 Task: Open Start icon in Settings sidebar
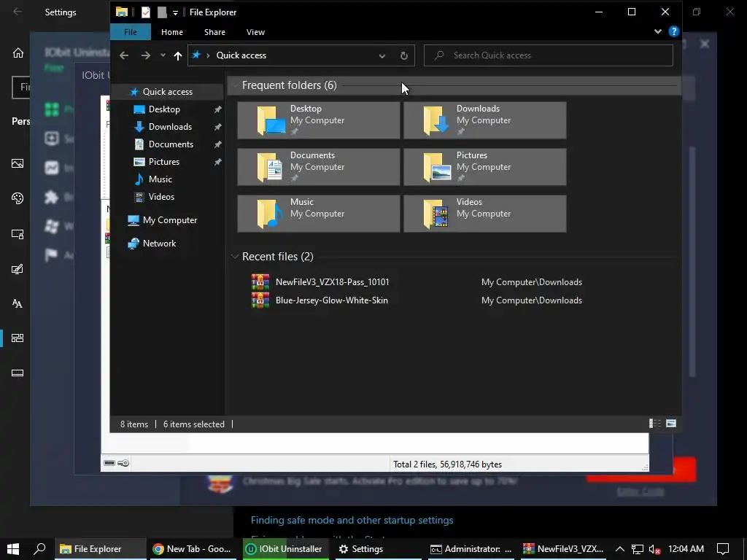coord(18,338)
